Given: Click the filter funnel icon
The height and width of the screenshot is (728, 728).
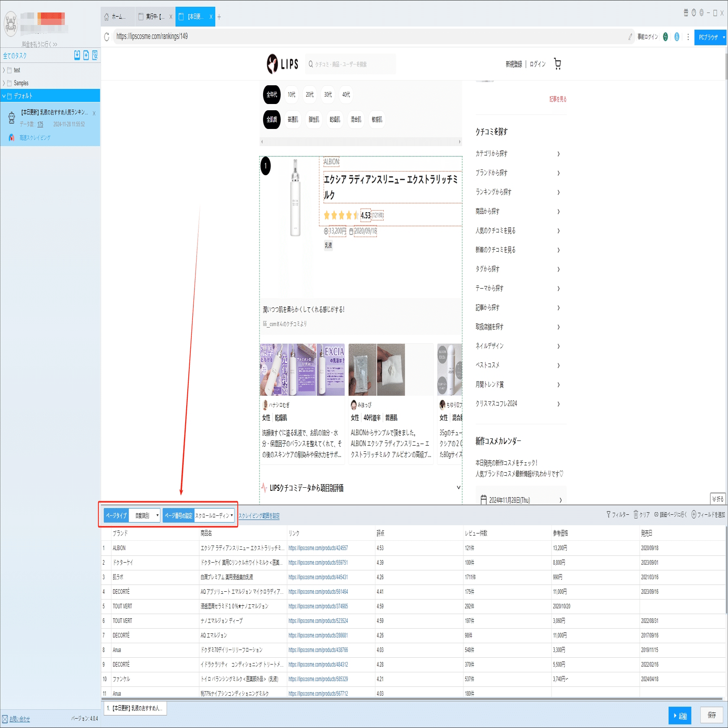Looking at the screenshot, I should pyautogui.click(x=608, y=514).
